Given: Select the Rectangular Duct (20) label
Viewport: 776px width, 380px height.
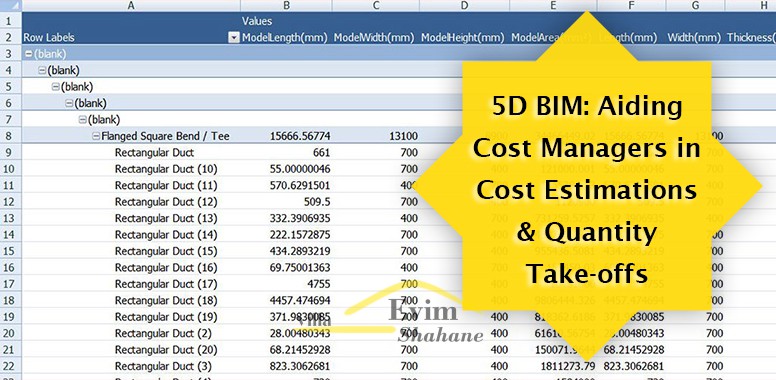Looking at the screenshot, I should (x=166, y=349).
